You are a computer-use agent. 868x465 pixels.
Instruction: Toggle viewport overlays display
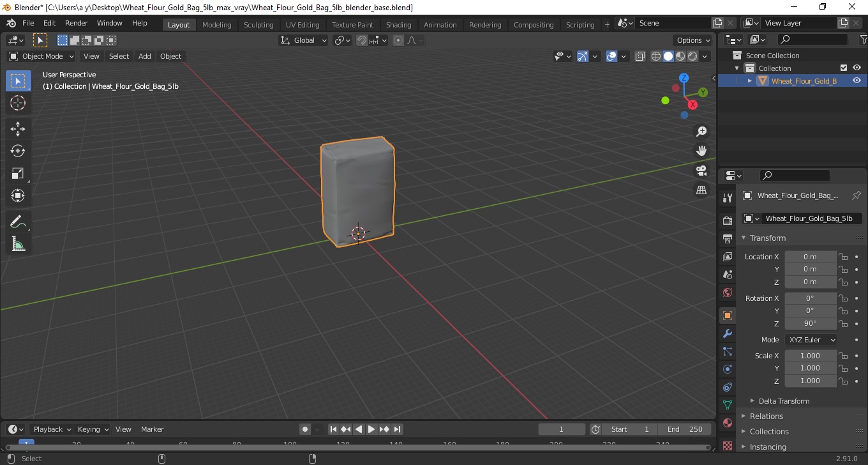click(611, 56)
